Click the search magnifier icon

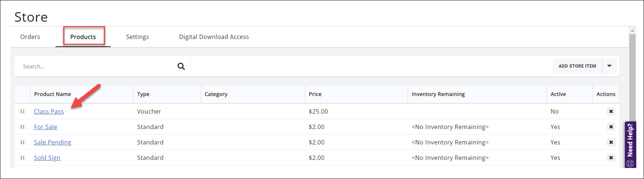181,67
